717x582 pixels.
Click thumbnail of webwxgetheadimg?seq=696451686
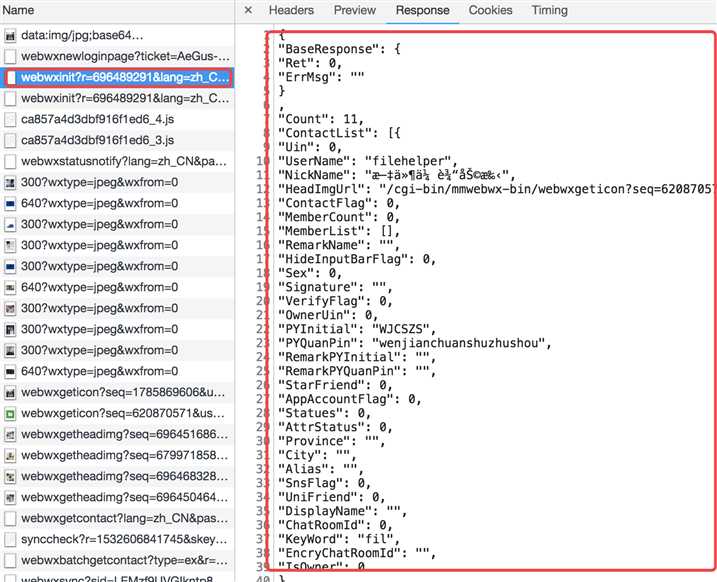pyautogui.click(x=10, y=435)
